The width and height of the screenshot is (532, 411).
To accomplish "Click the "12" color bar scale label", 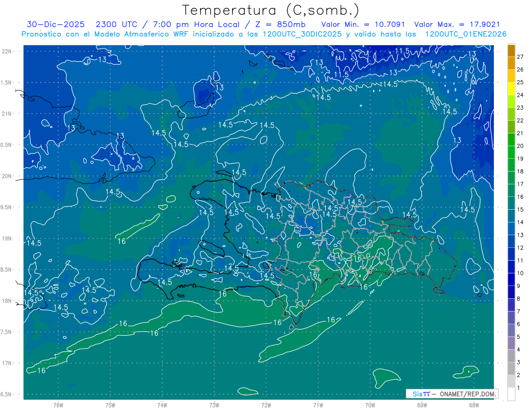I will (520, 248).
